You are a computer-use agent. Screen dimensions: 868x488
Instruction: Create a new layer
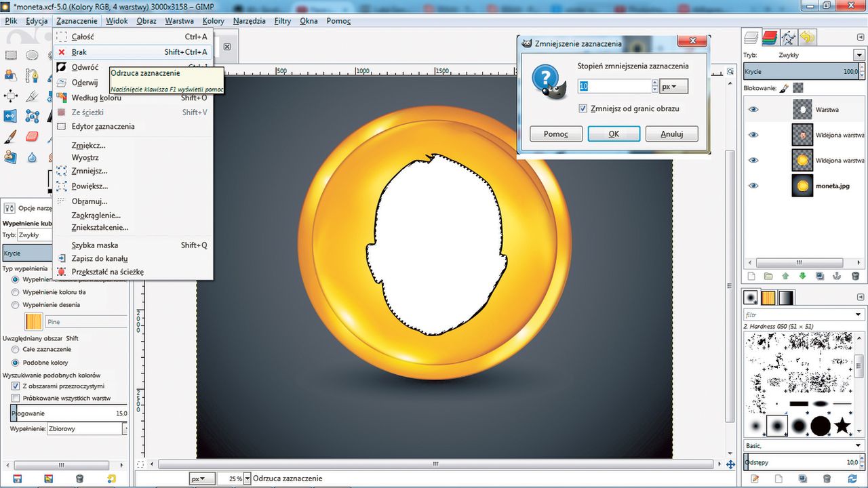point(751,276)
